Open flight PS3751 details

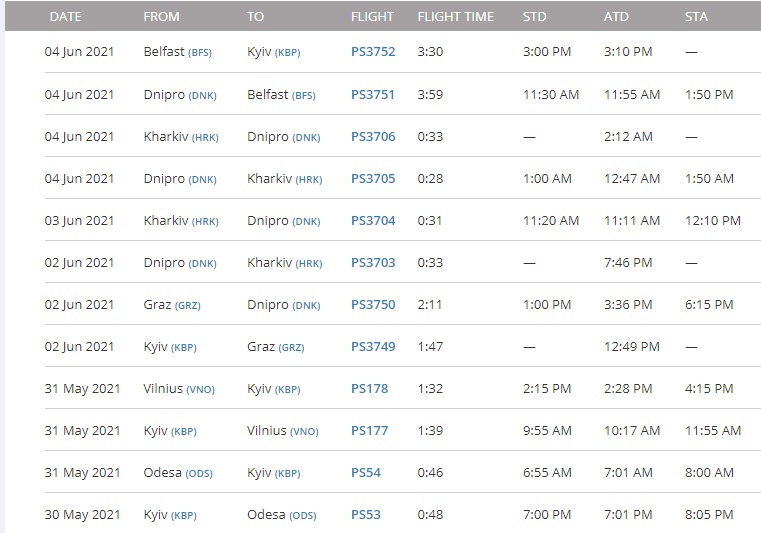[x=373, y=95]
